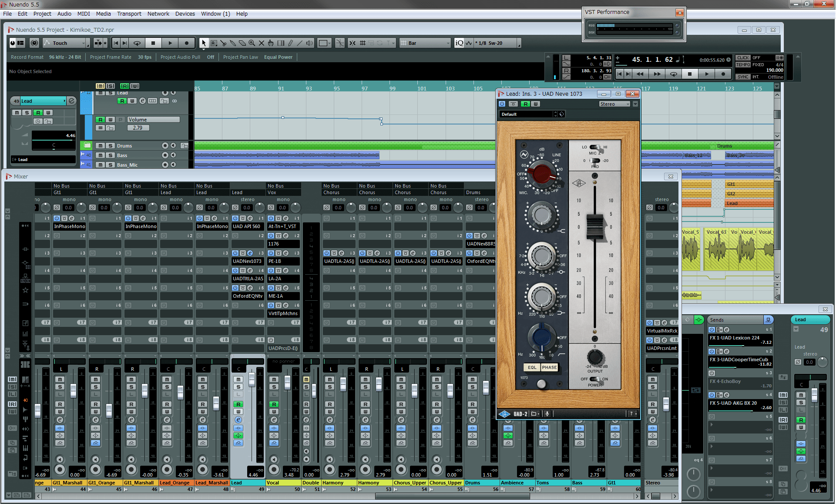The height and width of the screenshot is (504, 836).
Task: Toggle the PHASE button on Neve 1073
Action: point(549,367)
